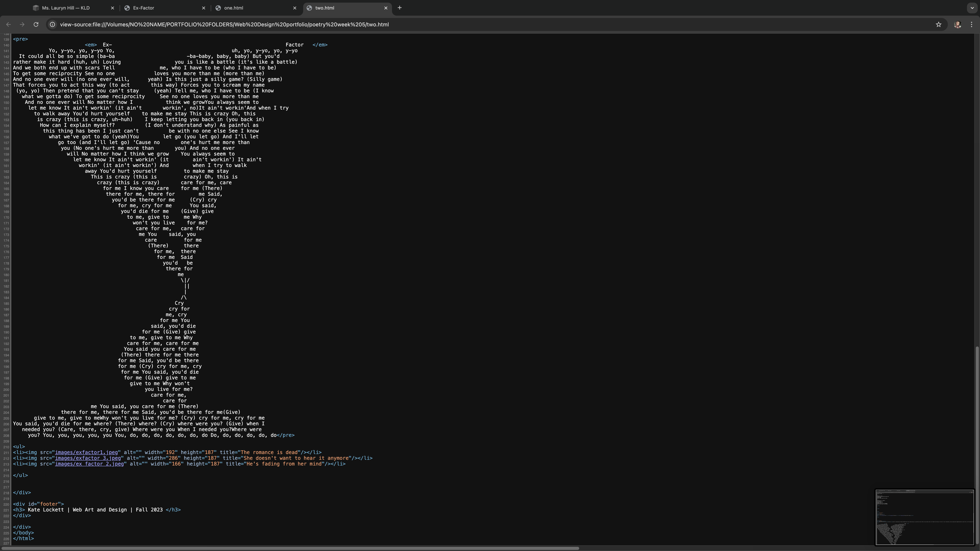Switch to Ms. Lauryn Hill — KLD tab
Screen dimensions: 980x551
click(x=66, y=8)
